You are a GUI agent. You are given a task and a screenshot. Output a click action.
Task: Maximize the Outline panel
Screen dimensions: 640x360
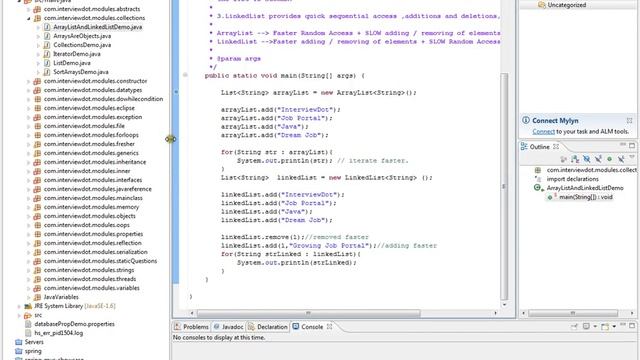click(x=632, y=146)
